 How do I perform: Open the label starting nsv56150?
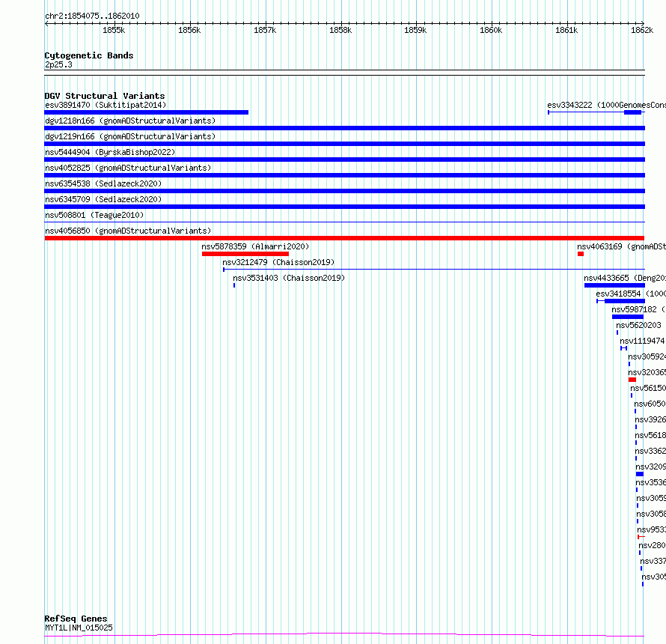point(648,388)
